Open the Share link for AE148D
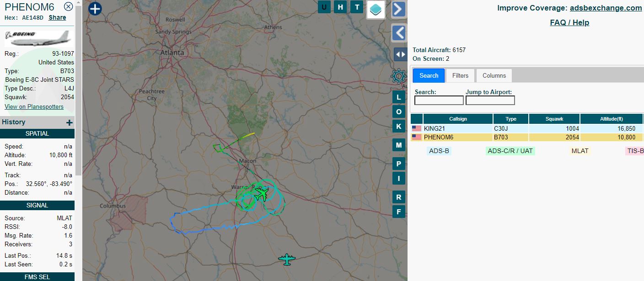 click(x=57, y=17)
